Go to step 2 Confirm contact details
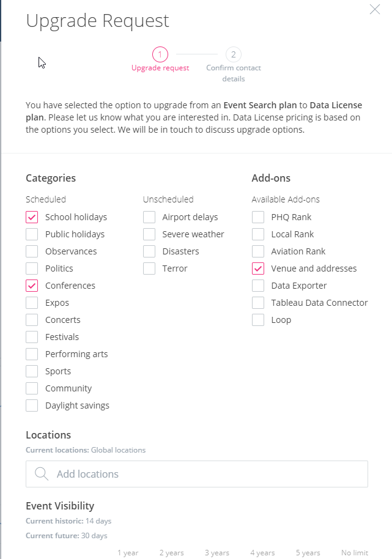392x559 pixels. pyautogui.click(x=234, y=54)
